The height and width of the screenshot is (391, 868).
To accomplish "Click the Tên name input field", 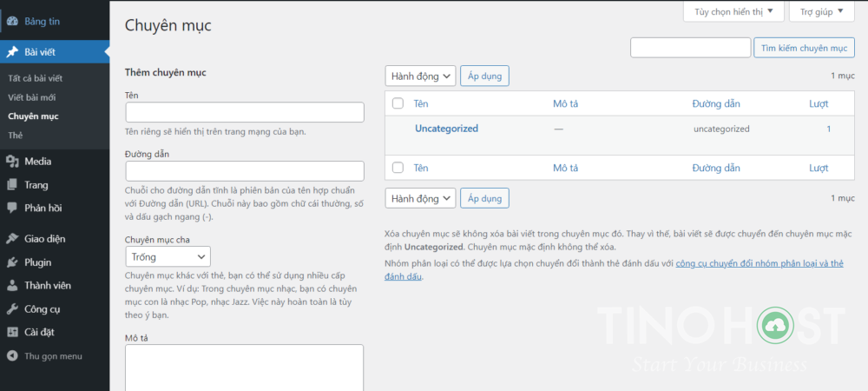I will click(245, 112).
